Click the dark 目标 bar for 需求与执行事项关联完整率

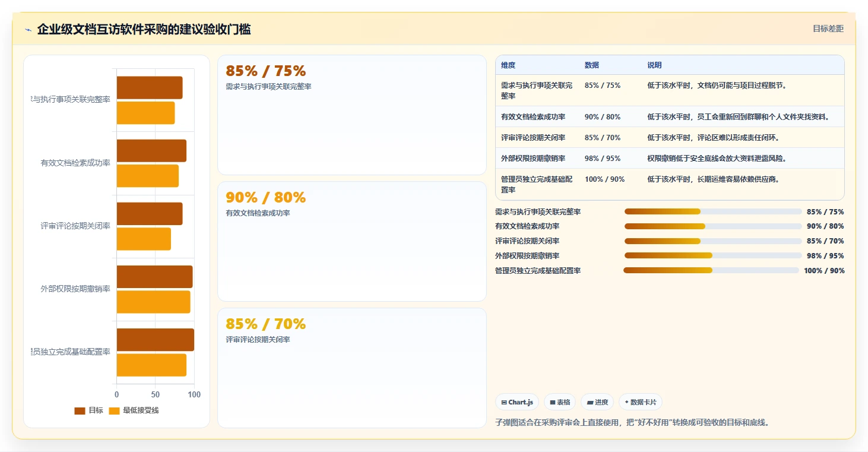click(x=150, y=88)
